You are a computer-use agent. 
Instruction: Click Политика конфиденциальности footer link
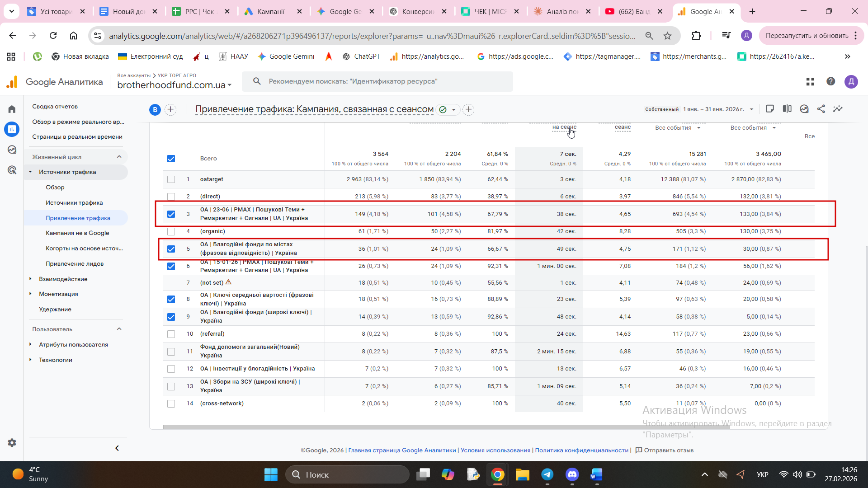tap(581, 450)
